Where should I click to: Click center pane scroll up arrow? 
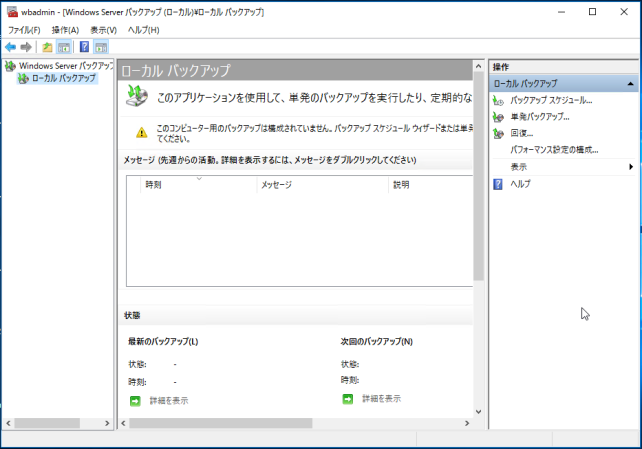pyautogui.click(x=478, y=66)
